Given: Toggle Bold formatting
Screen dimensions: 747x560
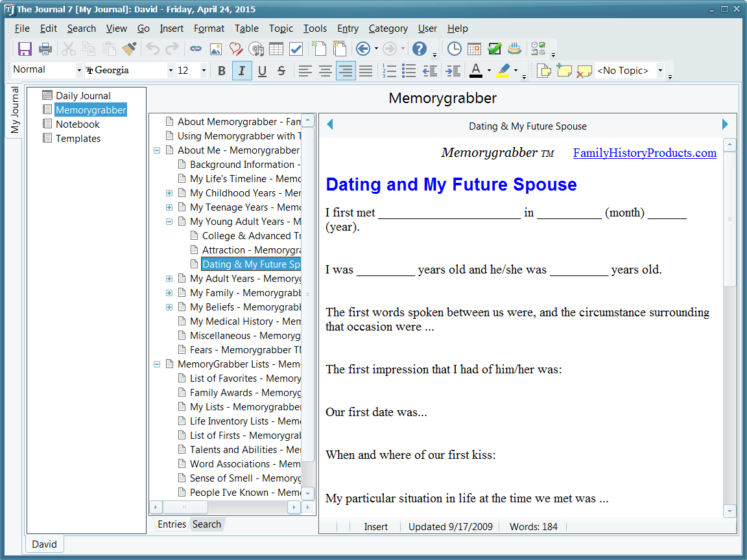Looking at the screenshot, I should click(222, 71).
